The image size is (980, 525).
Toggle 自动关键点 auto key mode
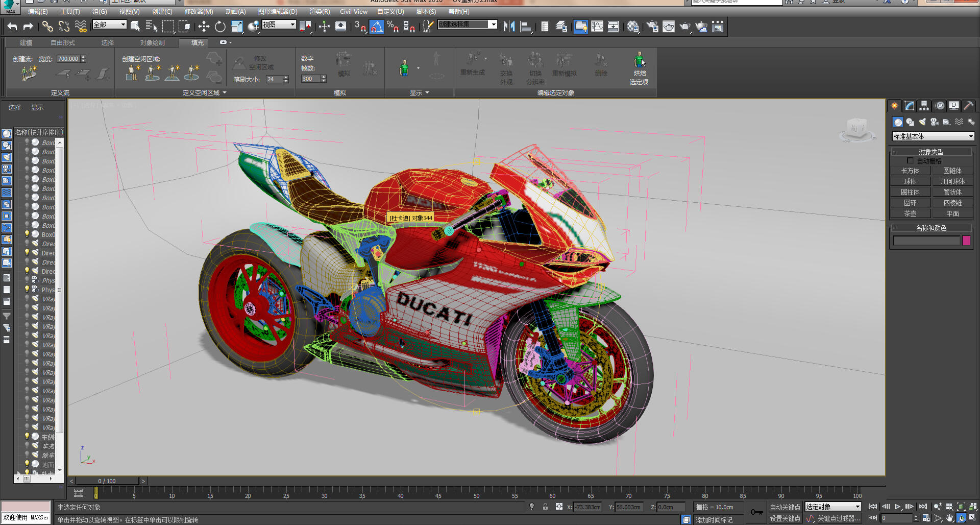point(785,507)
